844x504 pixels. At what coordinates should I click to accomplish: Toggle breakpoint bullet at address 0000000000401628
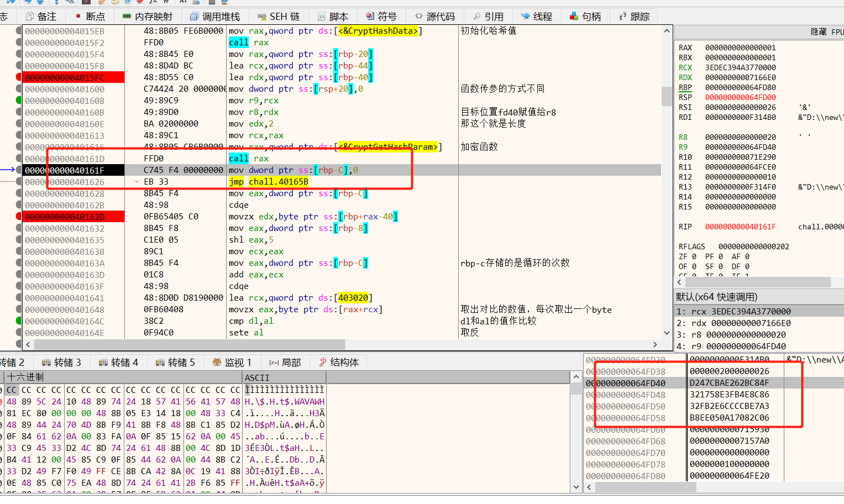pos(19,193)
